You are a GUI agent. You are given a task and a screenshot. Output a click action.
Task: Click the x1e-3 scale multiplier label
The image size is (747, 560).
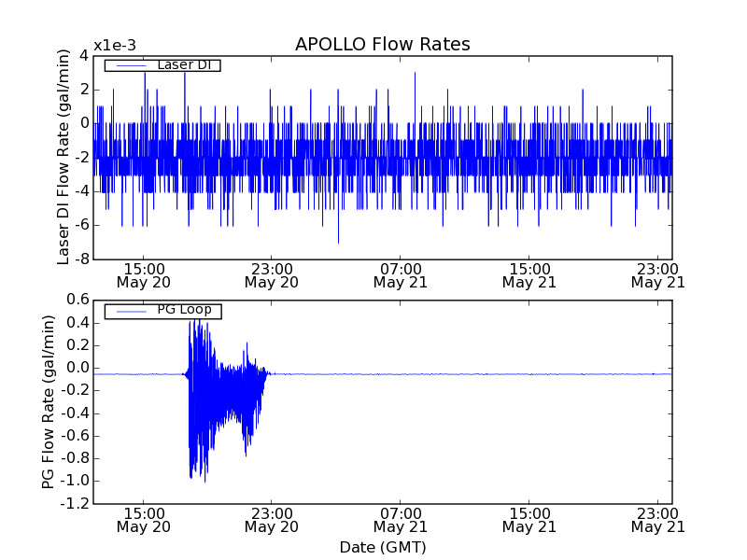click(x=115, y=46)
